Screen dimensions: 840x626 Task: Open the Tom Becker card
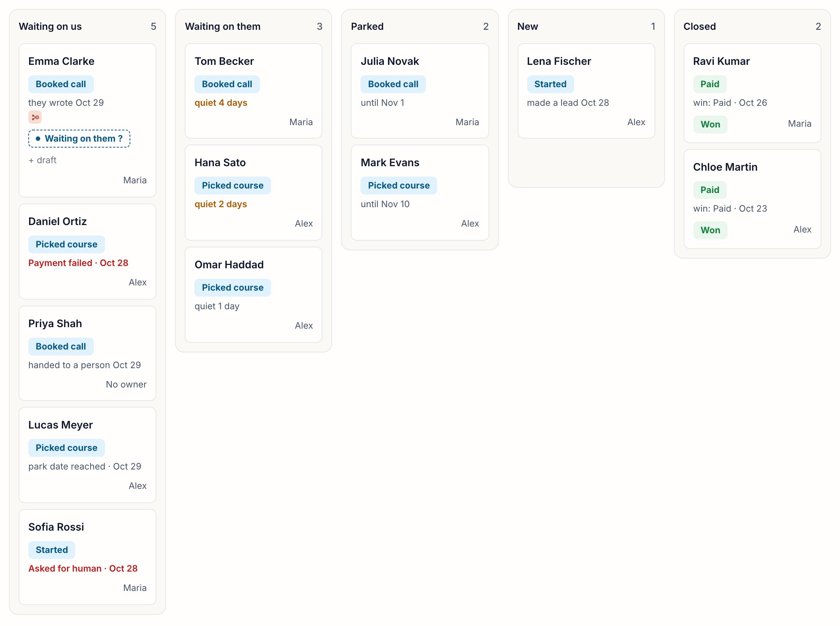(x=254, y=91)
